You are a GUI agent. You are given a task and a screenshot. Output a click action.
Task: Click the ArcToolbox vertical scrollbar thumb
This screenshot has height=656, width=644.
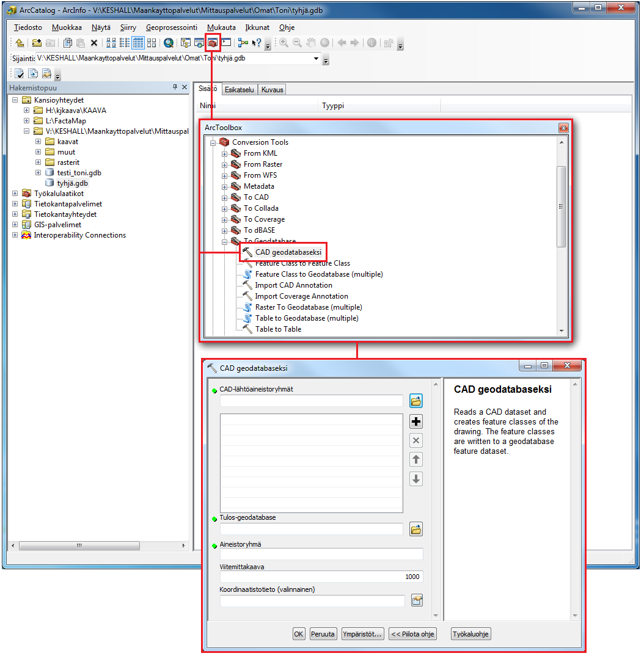pos(561,206)
